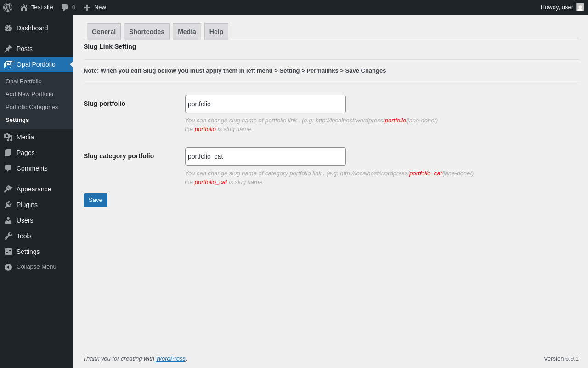The width and height of the screenshot is (588, 368).
Task: Click the plus icon for New content
Action: coord(87,7)
